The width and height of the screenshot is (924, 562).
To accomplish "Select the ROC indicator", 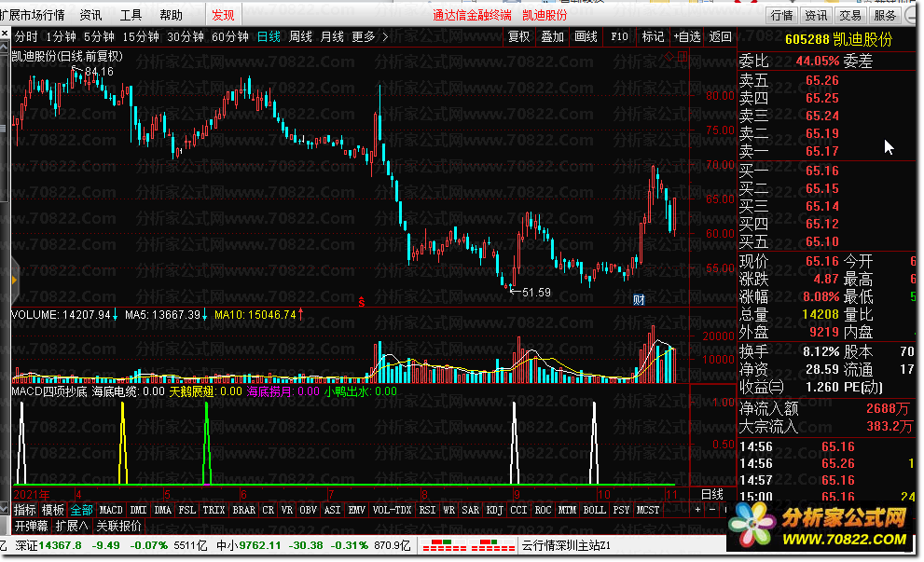I will [x=543, y=510].
